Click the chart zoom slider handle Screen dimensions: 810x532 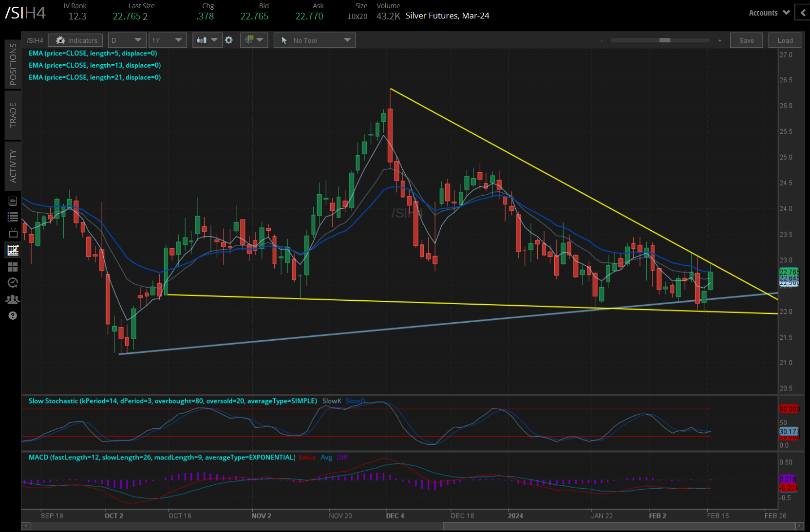664,40
